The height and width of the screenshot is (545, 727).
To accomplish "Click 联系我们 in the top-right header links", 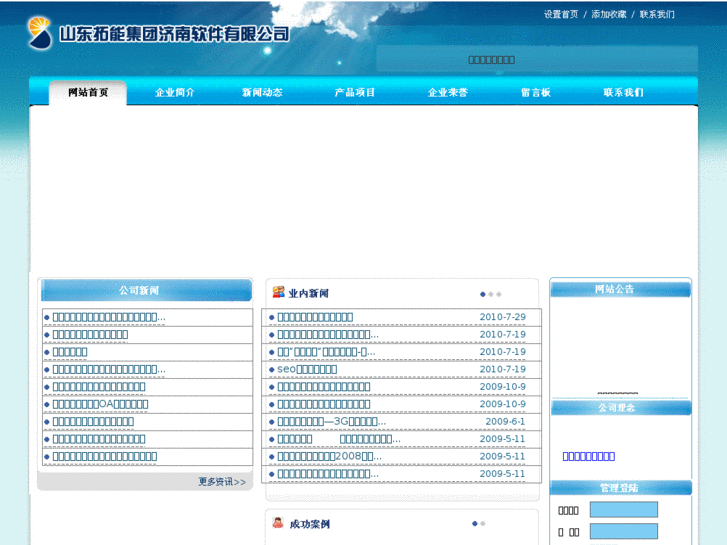I will 657,14.
